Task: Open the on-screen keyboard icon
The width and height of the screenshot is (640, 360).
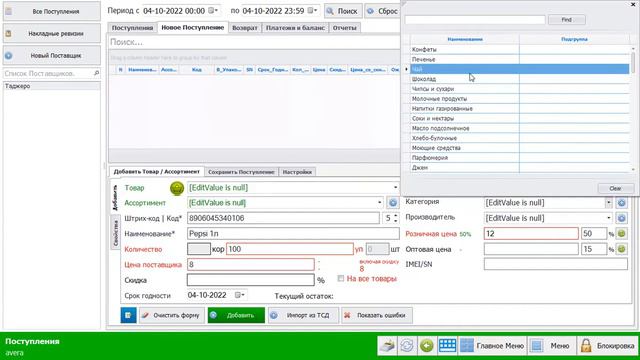Action: point(447,346)
